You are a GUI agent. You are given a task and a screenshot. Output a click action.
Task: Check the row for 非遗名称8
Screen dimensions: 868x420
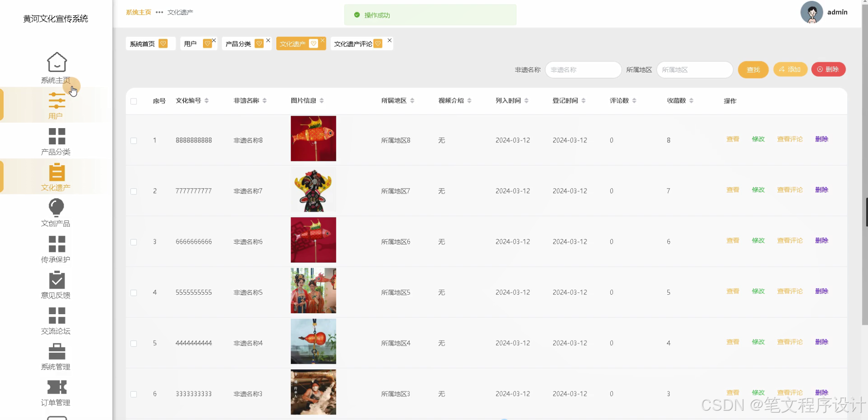click(134, 141)
